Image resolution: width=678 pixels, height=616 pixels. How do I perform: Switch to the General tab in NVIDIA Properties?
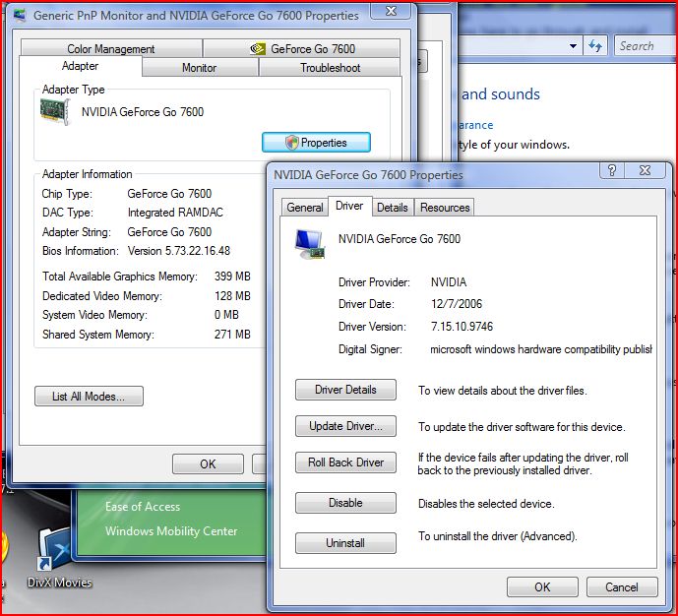pyautogui.click(x=305, y=208)
